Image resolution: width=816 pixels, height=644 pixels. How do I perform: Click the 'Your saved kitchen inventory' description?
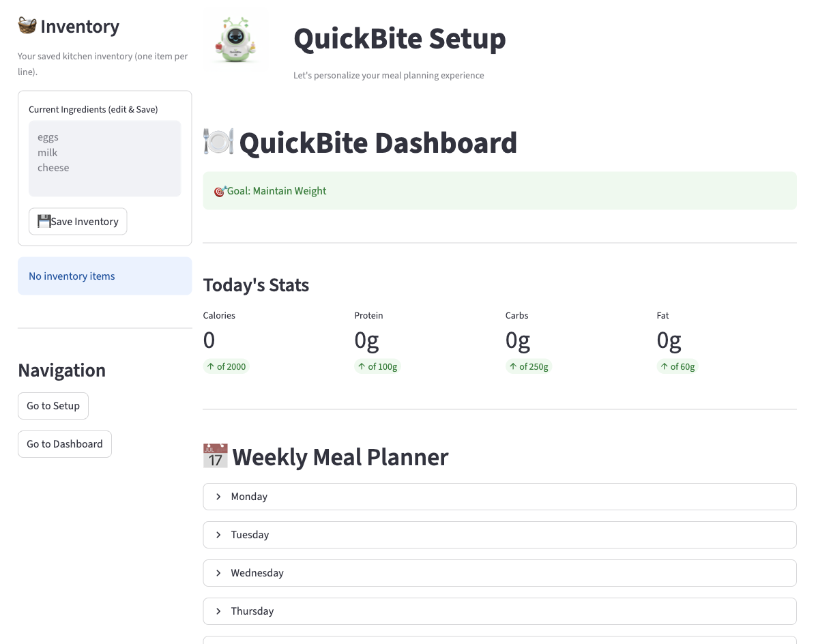click(102, 63)
